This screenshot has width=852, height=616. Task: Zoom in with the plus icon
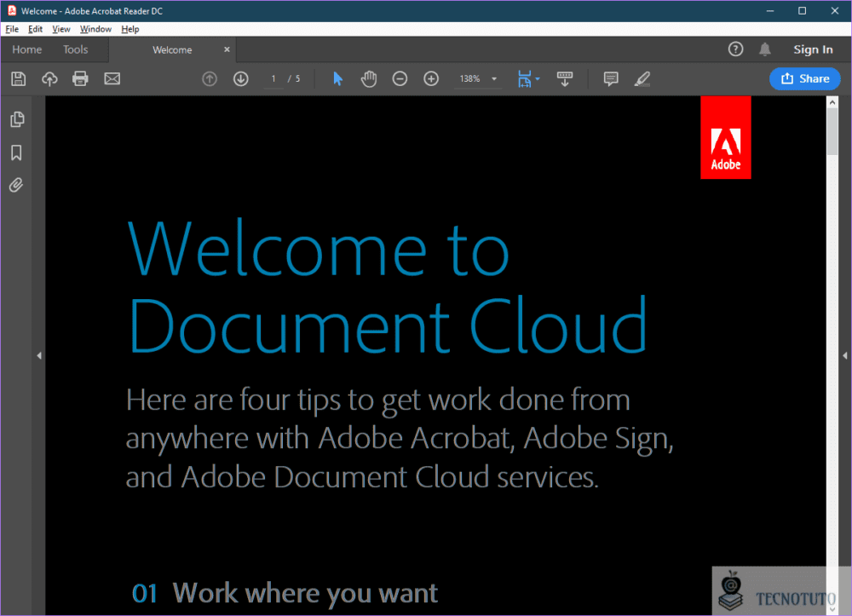[x=431, y=78]
